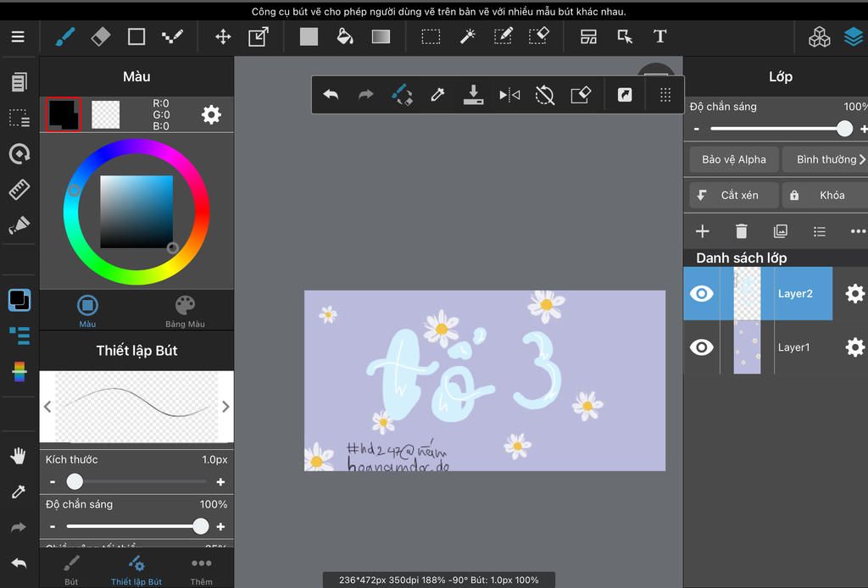Add an image layer button
This screenshot has width=868, height=588.
tap(781, 231)
